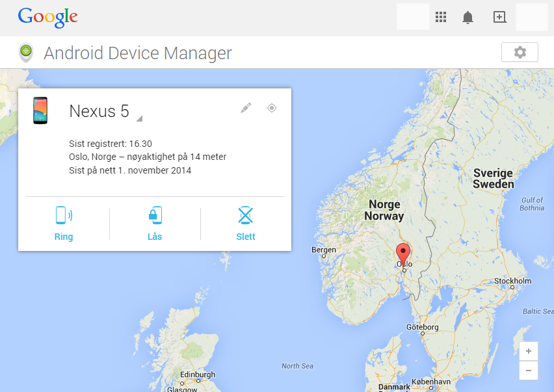The width and height of the screenshot is (554, 392).
Task: Click 'Sist registrert: 16.30' text
Action: [111, 144]
